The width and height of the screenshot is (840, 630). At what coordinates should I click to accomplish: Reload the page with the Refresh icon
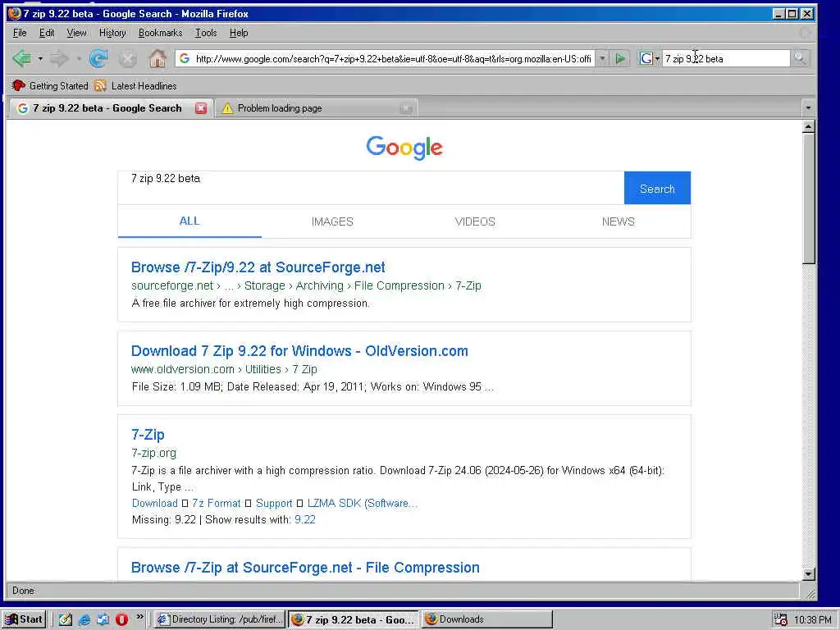98,58
